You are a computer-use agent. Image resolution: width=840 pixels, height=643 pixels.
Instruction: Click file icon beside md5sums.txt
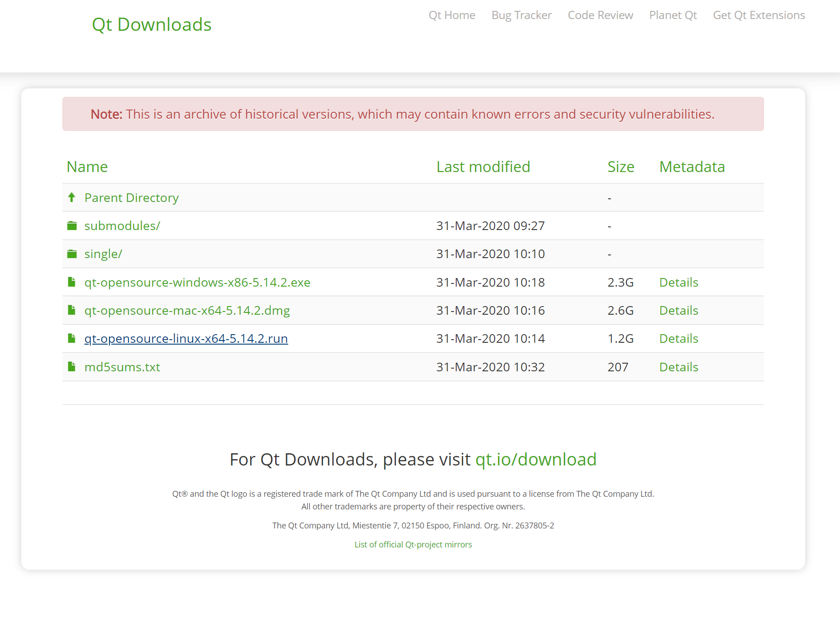point(72,367)
